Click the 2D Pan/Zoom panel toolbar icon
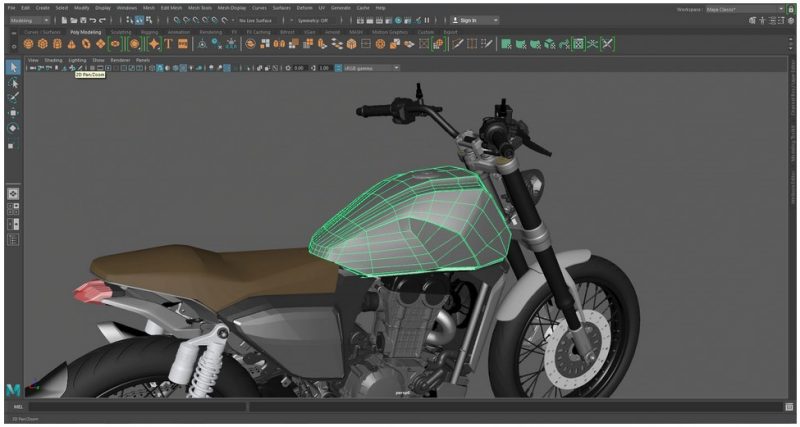Screen dimensions: 800x427 (x=72, y=68)
